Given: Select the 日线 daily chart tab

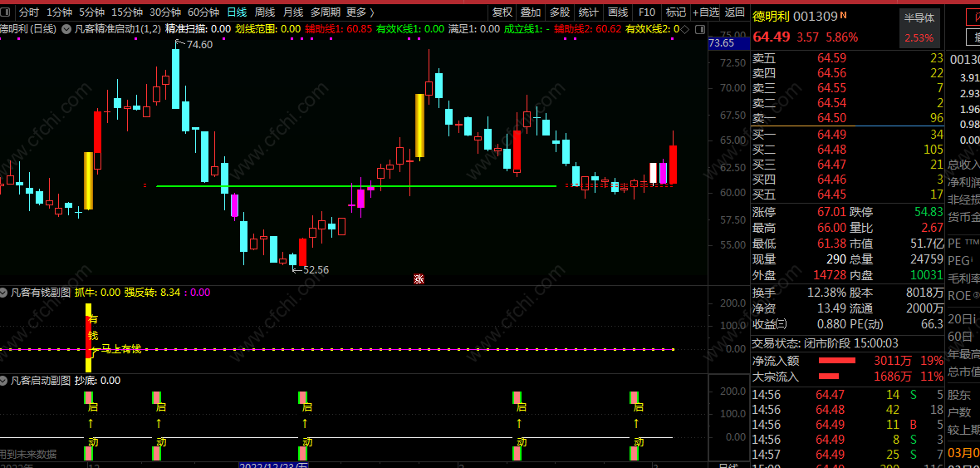Looking at the screenshot, I should (x=237, y=12).
